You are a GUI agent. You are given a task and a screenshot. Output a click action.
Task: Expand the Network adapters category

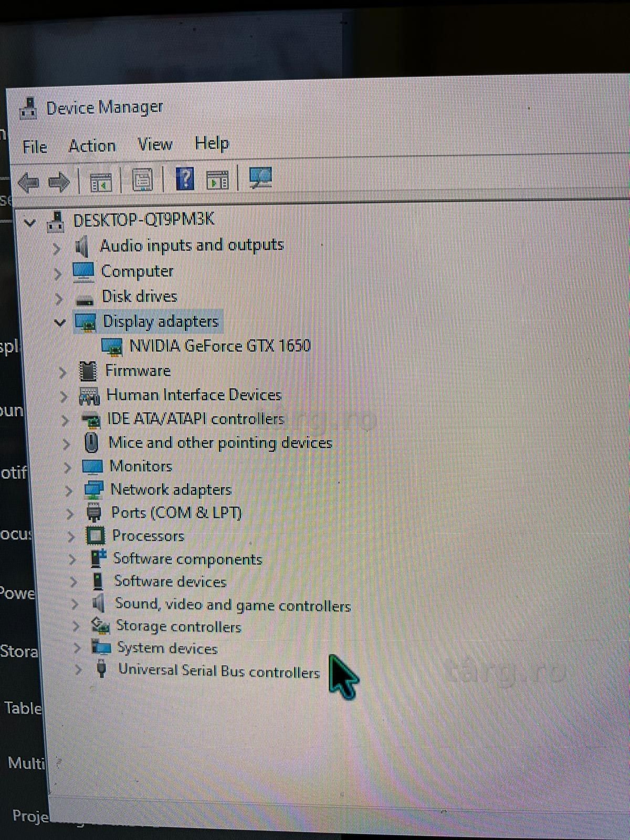tap(69, 491)
